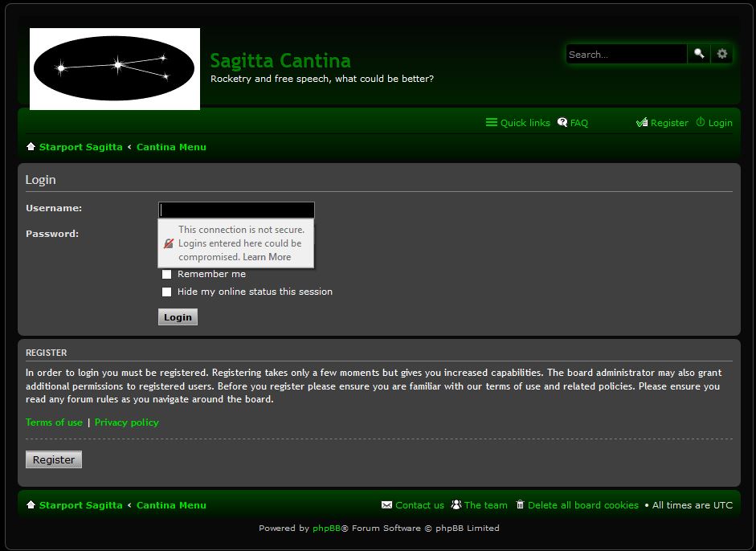Click The team people icon
756x551 pixels.
click(456, 505)
